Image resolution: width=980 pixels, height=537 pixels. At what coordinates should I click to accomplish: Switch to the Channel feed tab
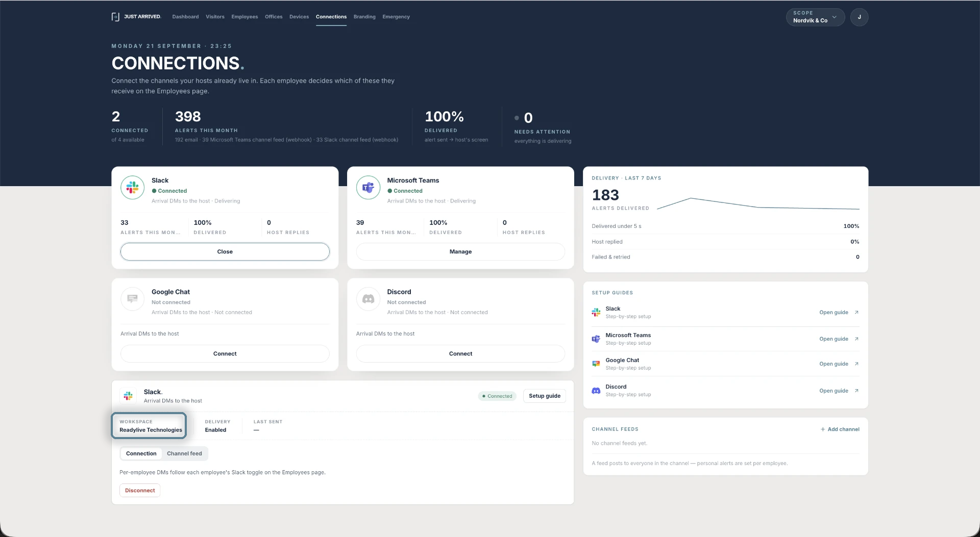click(184, 453)
